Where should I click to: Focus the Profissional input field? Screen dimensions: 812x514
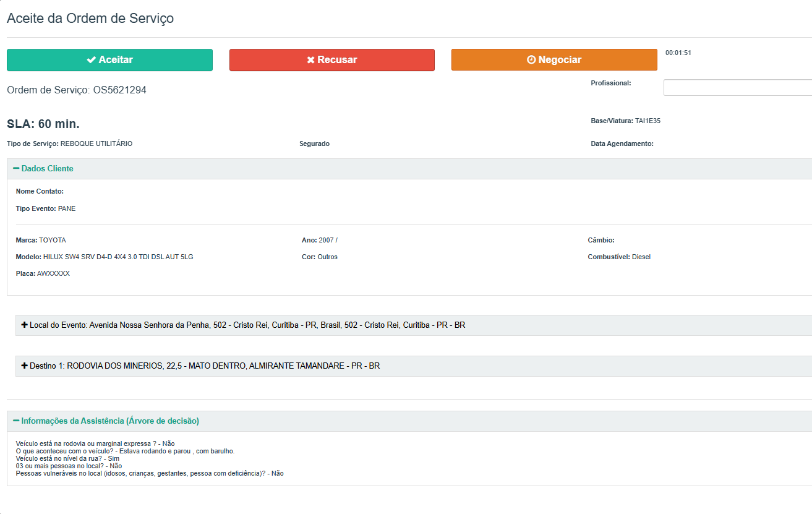[x=737, y=88]
